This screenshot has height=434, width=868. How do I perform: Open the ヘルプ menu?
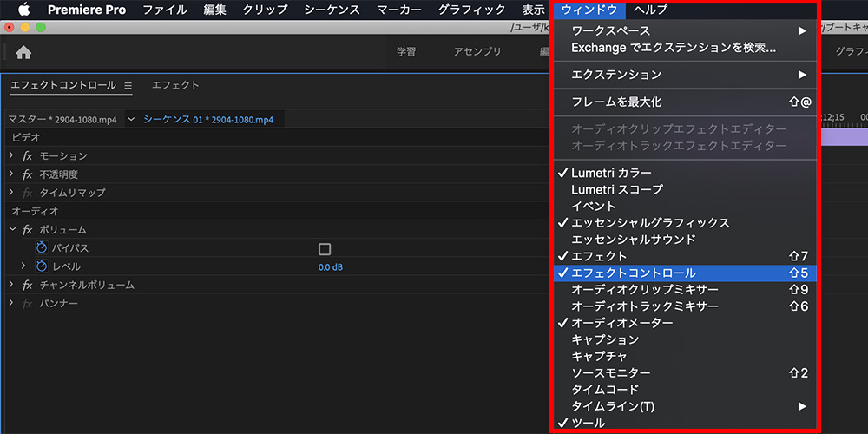tap(650, 10)
